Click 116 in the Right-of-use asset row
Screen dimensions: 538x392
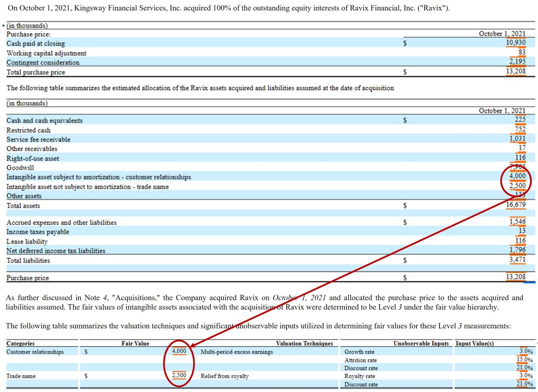tap(520, 157)
